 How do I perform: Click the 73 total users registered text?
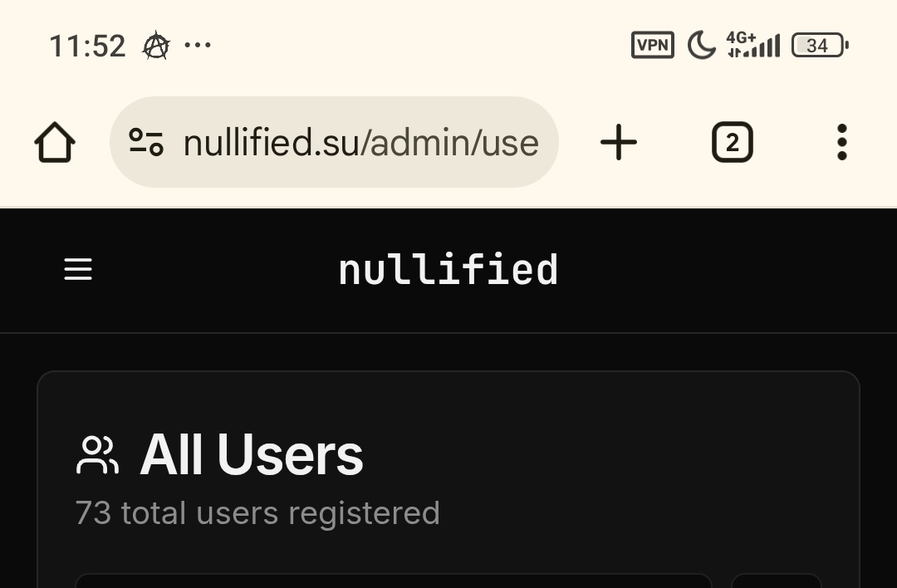point(257,513)
